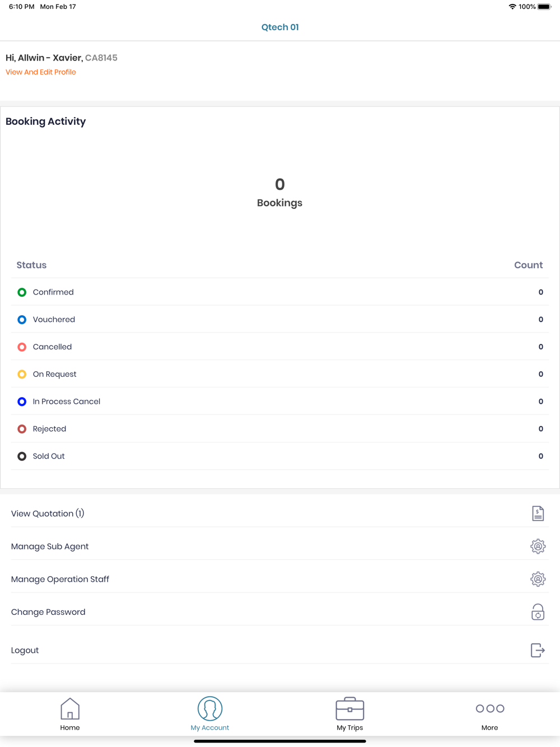
Task: Tap the View Quotation document icon
Action: click(538, 513)
